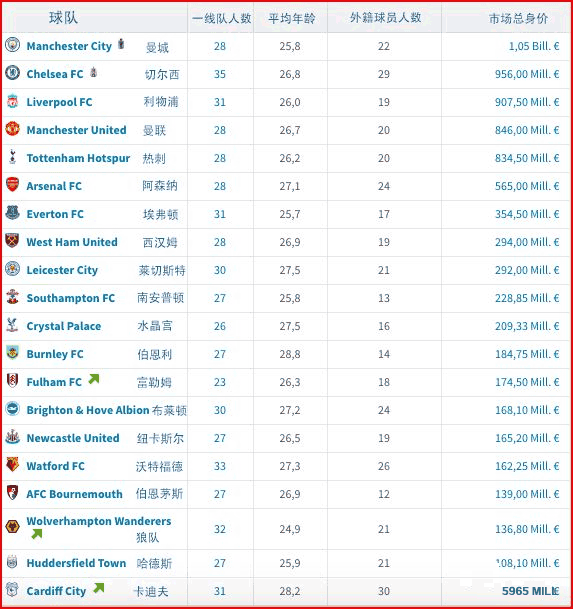Open the West Ham United link
573x609 pixels.
click(x=72, y=242)
